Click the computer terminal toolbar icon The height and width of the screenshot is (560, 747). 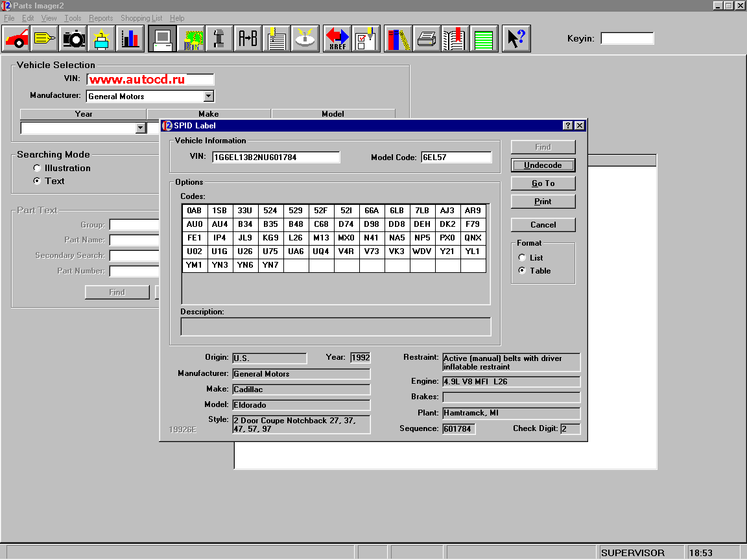click(x=163, y=39)
